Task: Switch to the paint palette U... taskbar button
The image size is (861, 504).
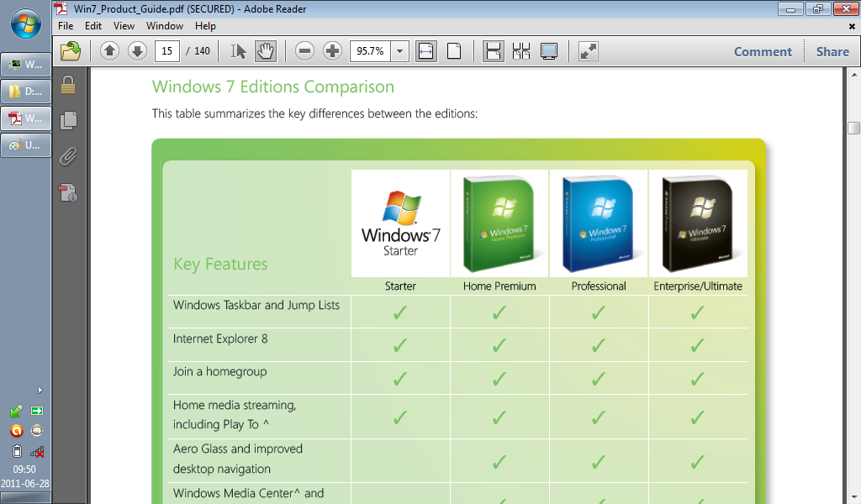Action: point(26,145)
